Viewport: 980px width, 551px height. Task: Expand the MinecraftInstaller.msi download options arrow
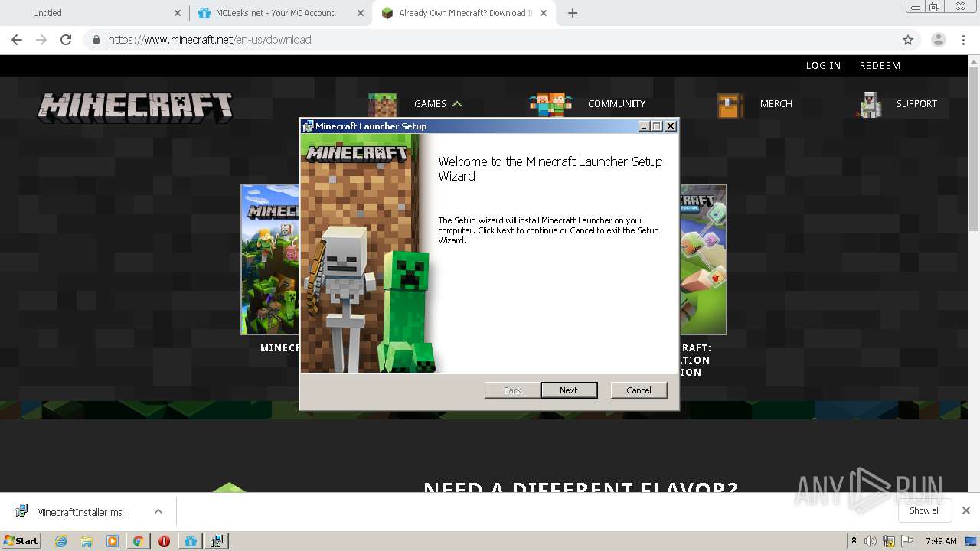158,511
